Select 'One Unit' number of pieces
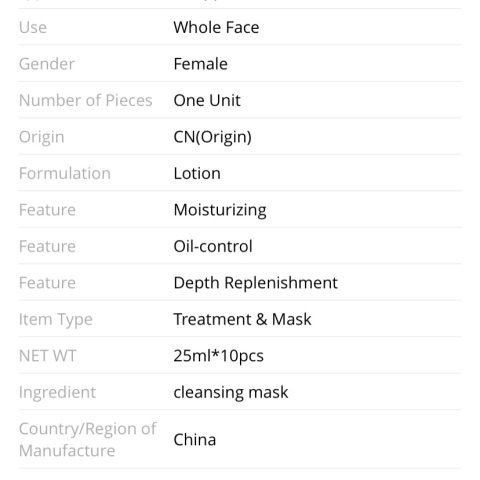Image resolution: width=480 pixels, height=480 pixels. 207,100
